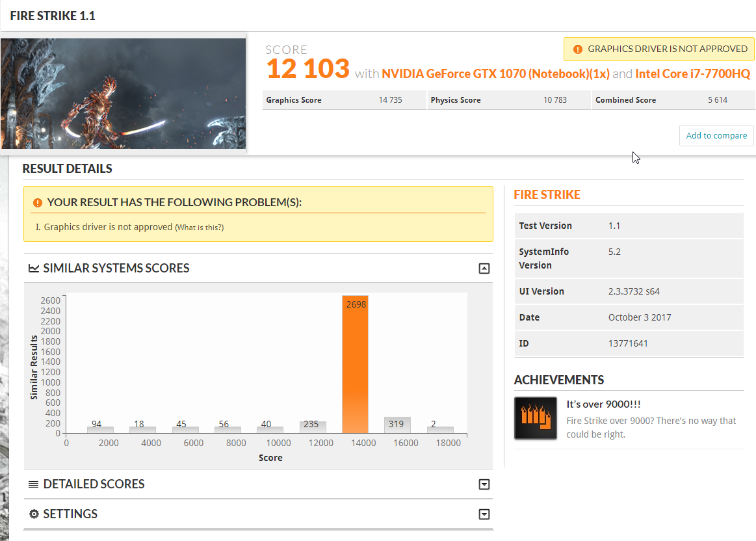This screenshot has width=756, height=541.
Task: Click the warning icon beside result problems heading
Action: (37, 203)
